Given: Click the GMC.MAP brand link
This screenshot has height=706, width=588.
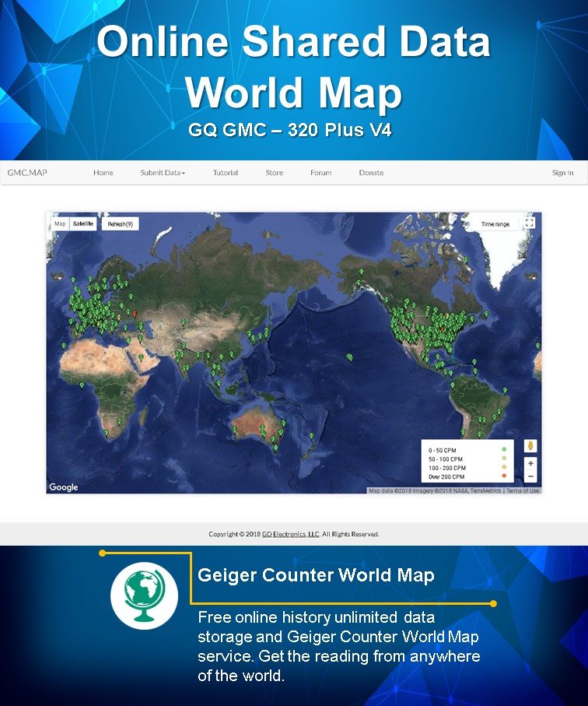Looking at the screenshot, I should [x=27, y=173].
